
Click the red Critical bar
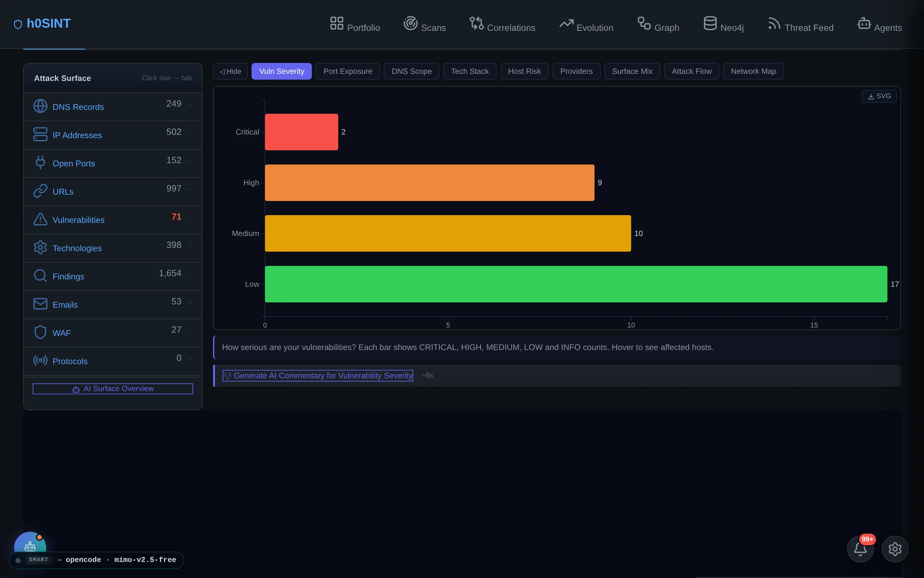coord(301,132)
